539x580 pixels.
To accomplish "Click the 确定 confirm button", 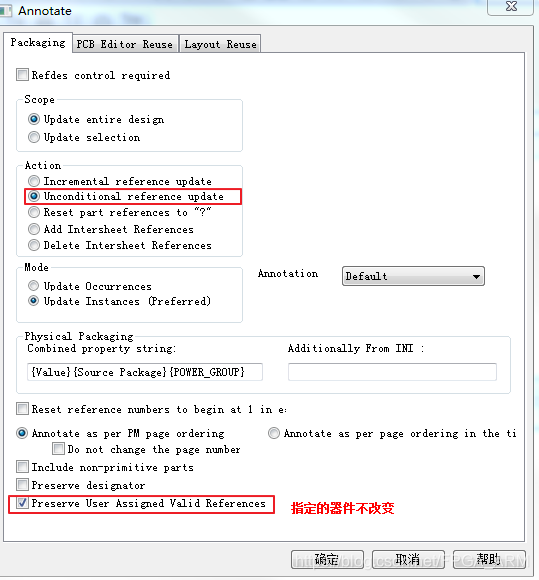I will point(327,559).
